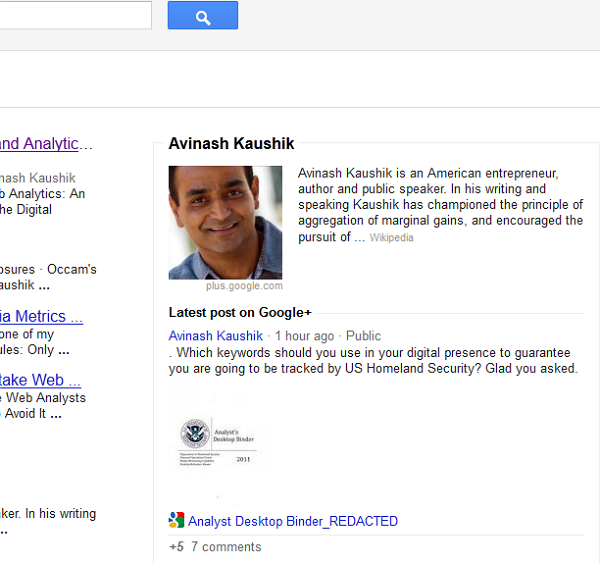600x564 pixels.
Task: Click inside the search input box
Action: point(75,15)
